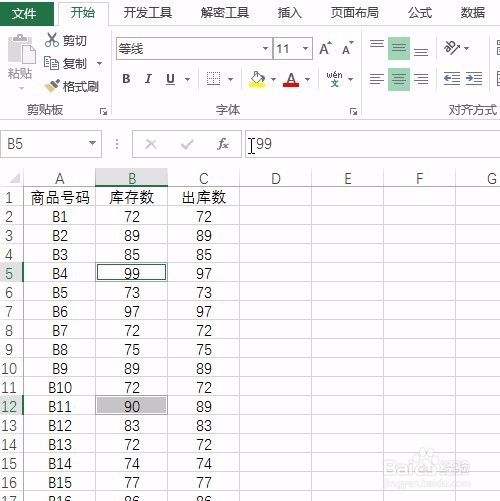Cancel formula bar entry X icon
This screenshot has width=500, height=501.
click(151, 144)
